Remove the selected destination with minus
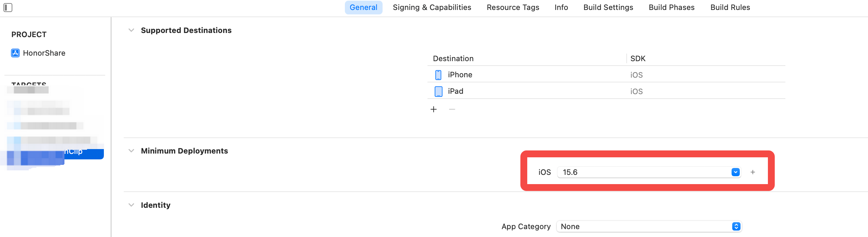 click(x=452, y=109)
